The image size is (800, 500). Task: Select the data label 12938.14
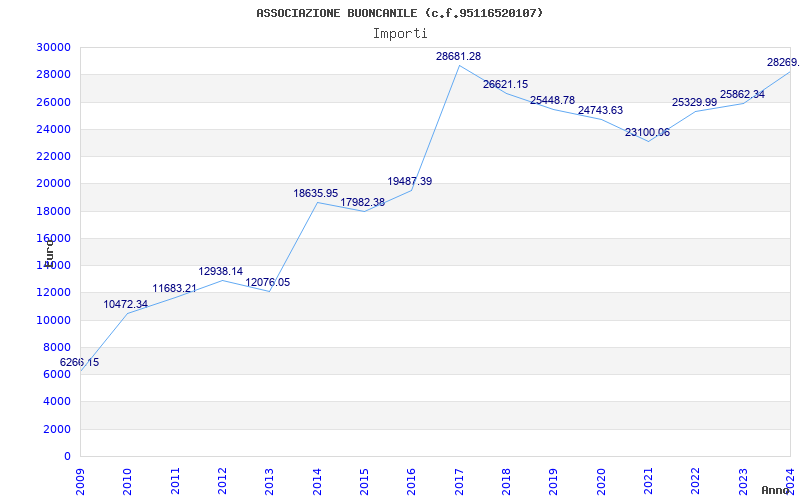tap(220, 271)
